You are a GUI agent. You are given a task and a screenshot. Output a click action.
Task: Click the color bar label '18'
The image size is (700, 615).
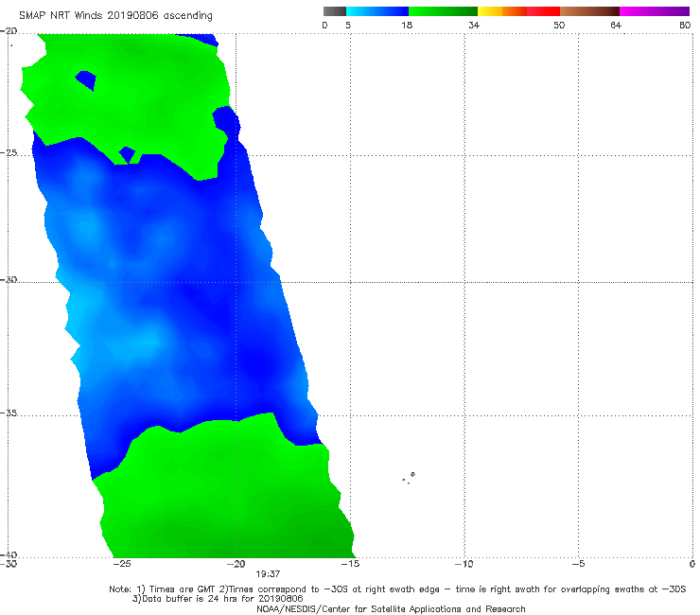407,25
